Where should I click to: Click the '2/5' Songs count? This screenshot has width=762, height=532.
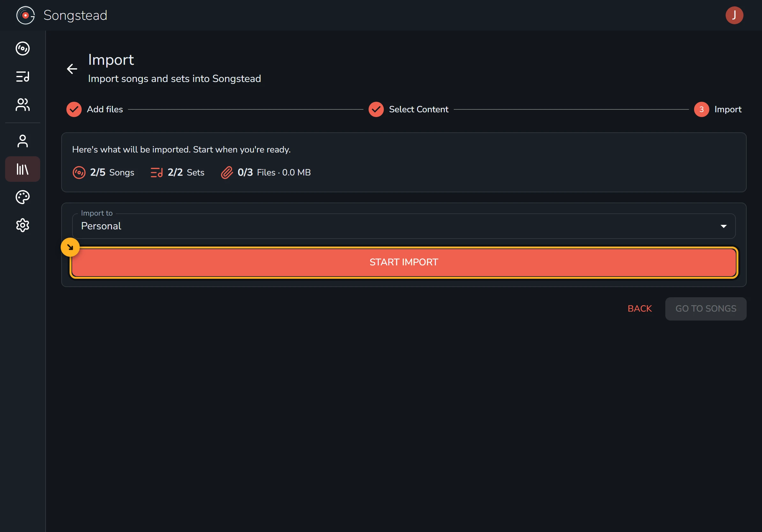(98, 173)
